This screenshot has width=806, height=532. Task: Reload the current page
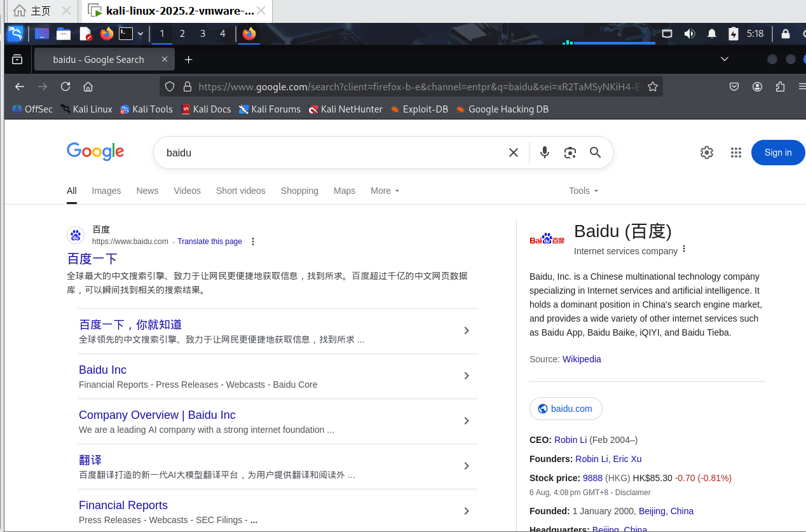pos(65,86)
